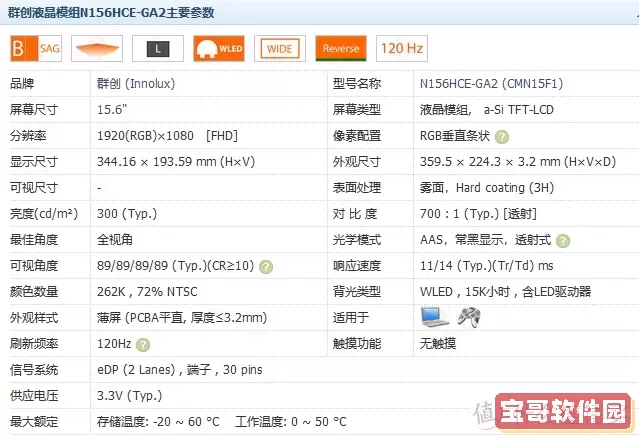Click the 屏幕尺寸 row label
Screen dimensions: 639x440
(34, 110)
